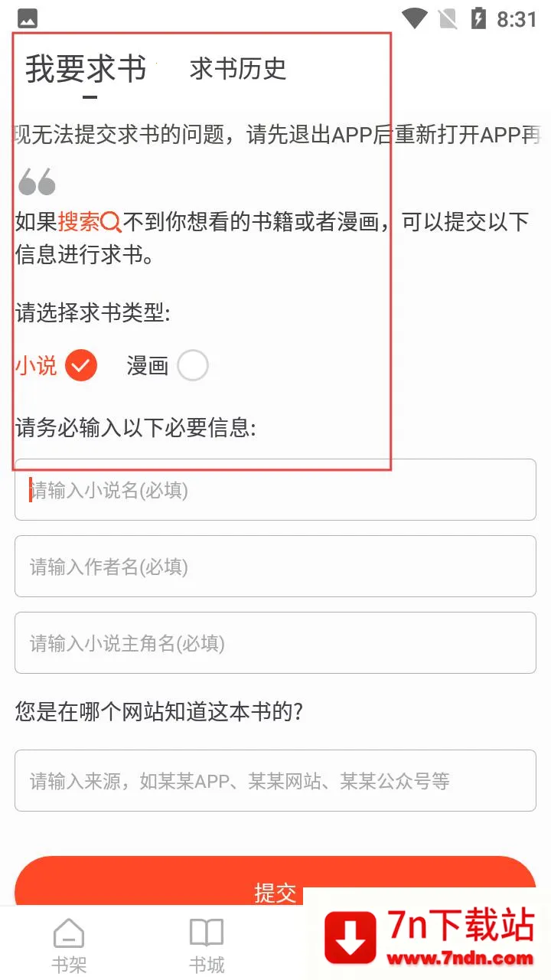
Task: Toggle the orange checkmark next to 小说
Action: click(80, 366)
